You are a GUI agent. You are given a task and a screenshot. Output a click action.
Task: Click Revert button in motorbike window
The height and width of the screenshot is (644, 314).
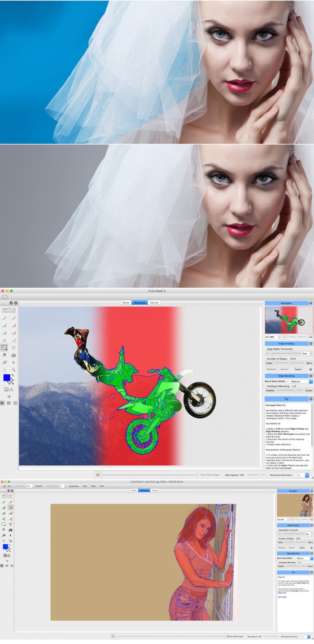(284, 369)
